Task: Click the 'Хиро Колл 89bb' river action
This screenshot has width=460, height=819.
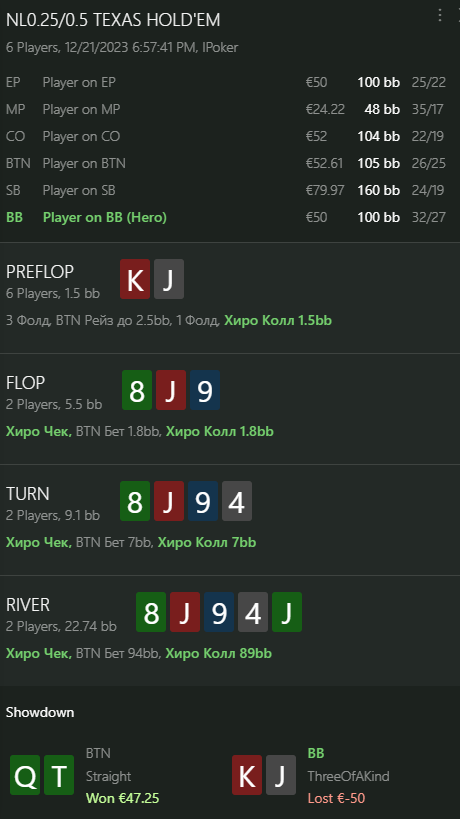Action: (x=219, y=653)
